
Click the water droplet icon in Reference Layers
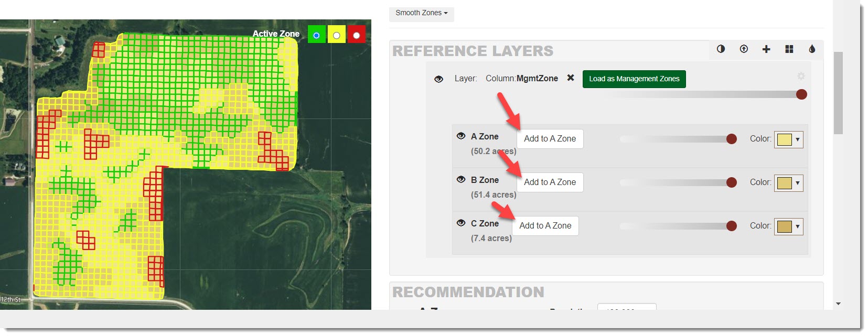(x=812, y=49)
